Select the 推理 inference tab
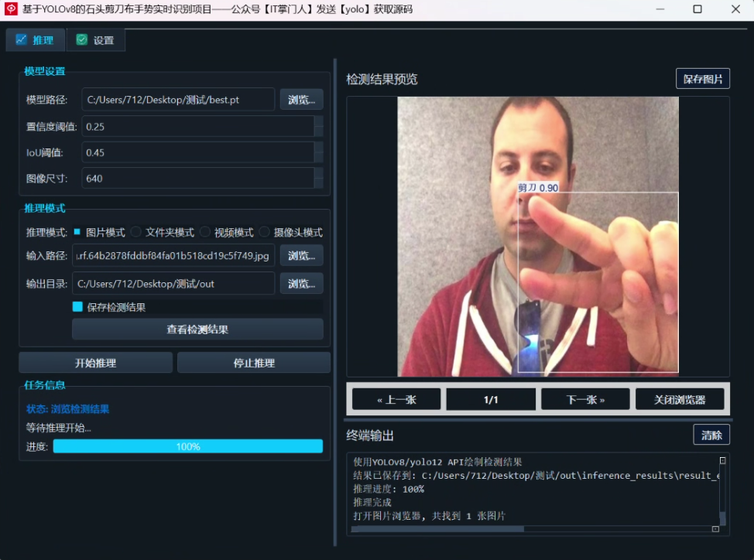This screenshot has height=560, width=754. coord(35,39)
